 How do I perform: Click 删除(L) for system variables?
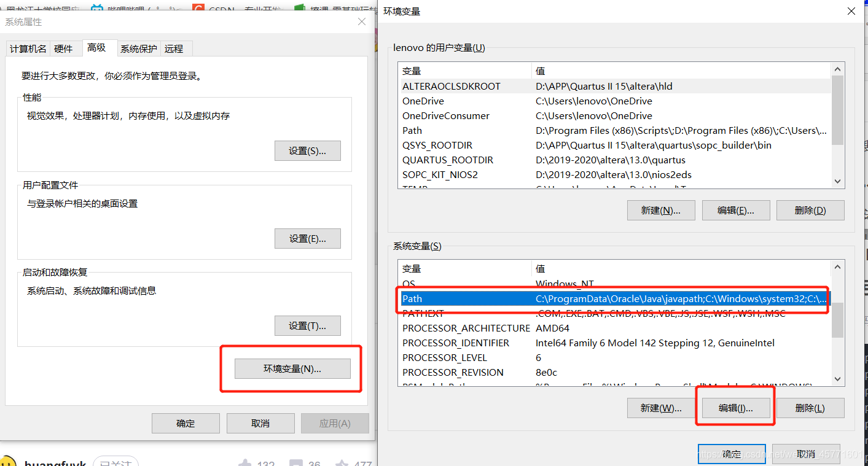click(810, 408)
